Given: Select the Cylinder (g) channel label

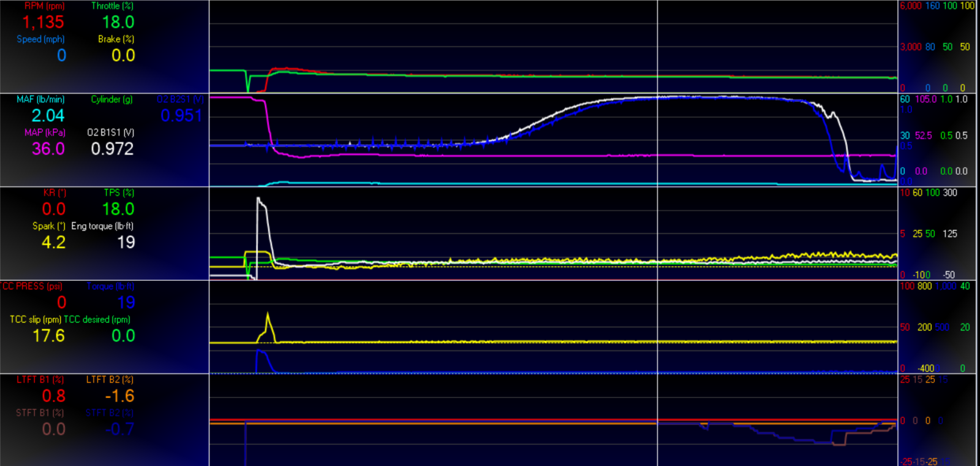Looking at the screenshot, I should [111, 99].
